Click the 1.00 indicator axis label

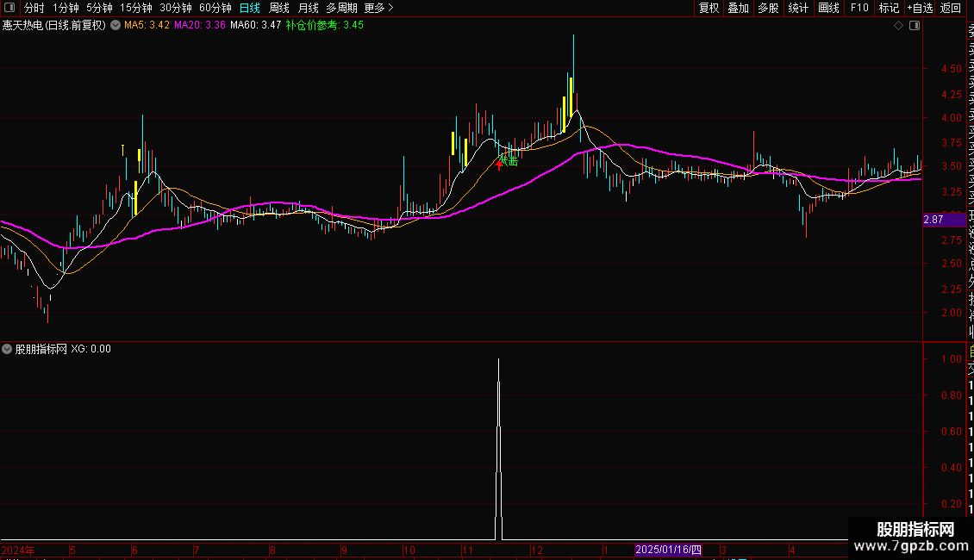pyautogui.click(x=952, y=359)
